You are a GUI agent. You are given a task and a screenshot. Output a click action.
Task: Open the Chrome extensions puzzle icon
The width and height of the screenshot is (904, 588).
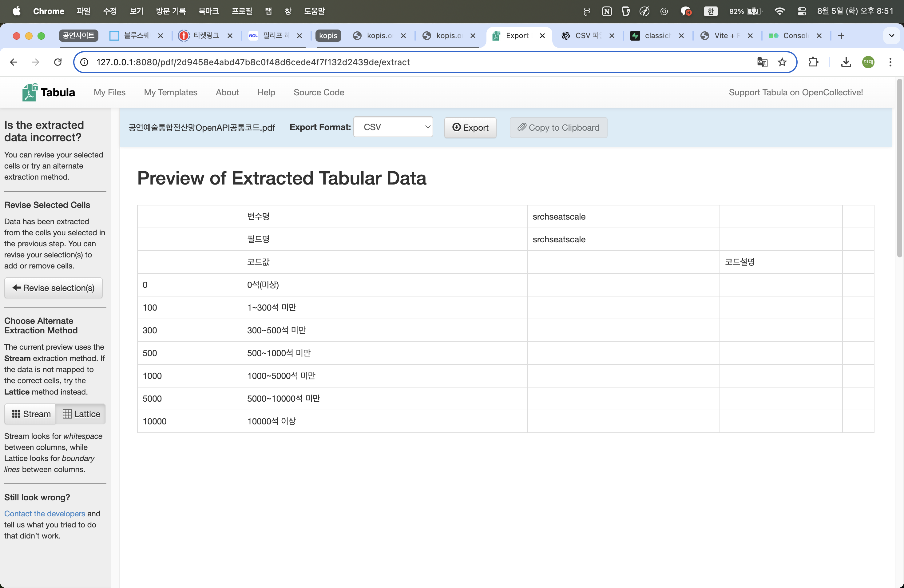click(813, 62)
